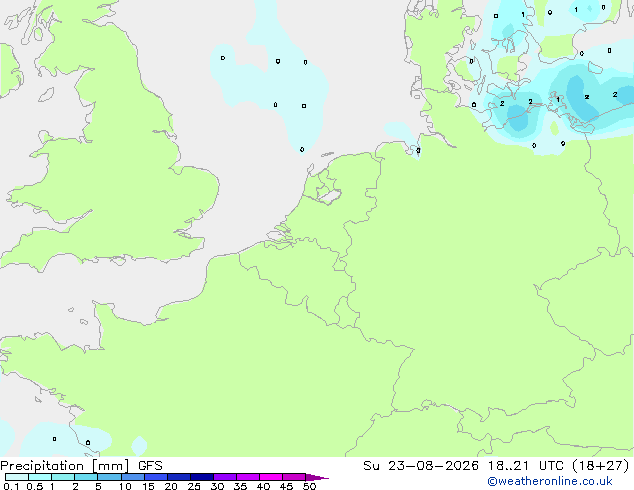Pick the 15–20 mm legend color box
This screenshot has height=490, width=634.
(156, 477)
